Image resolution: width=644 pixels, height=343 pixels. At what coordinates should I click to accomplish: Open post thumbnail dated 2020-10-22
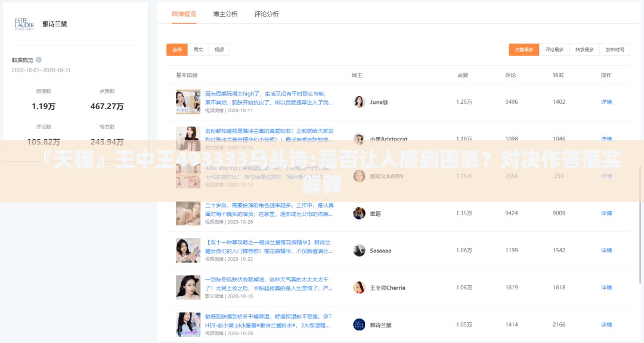(x=188, y=250)
